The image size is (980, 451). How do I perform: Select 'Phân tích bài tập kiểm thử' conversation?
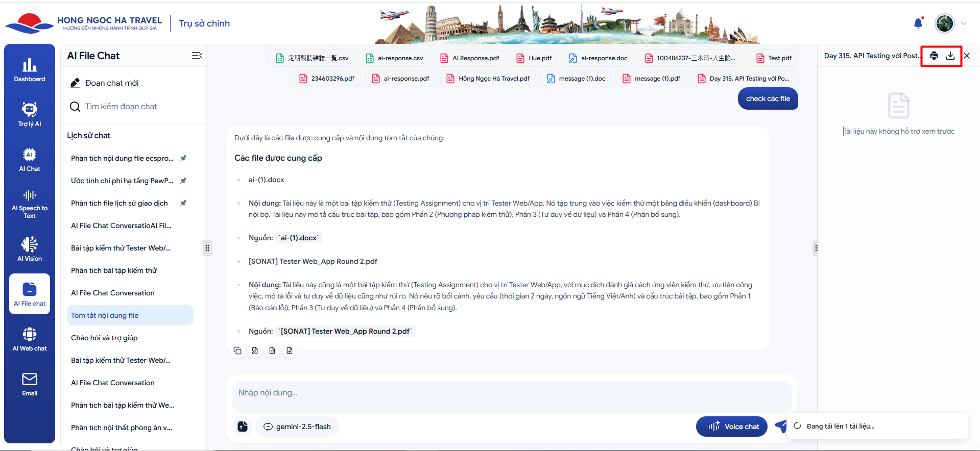coord(114,270)
